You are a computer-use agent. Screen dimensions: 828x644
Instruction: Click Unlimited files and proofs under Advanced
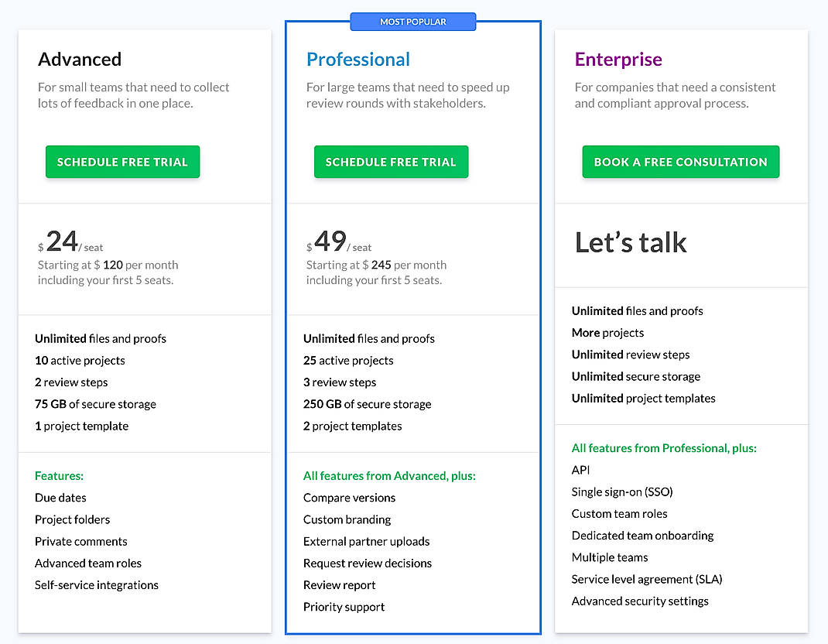coord(100,338)
